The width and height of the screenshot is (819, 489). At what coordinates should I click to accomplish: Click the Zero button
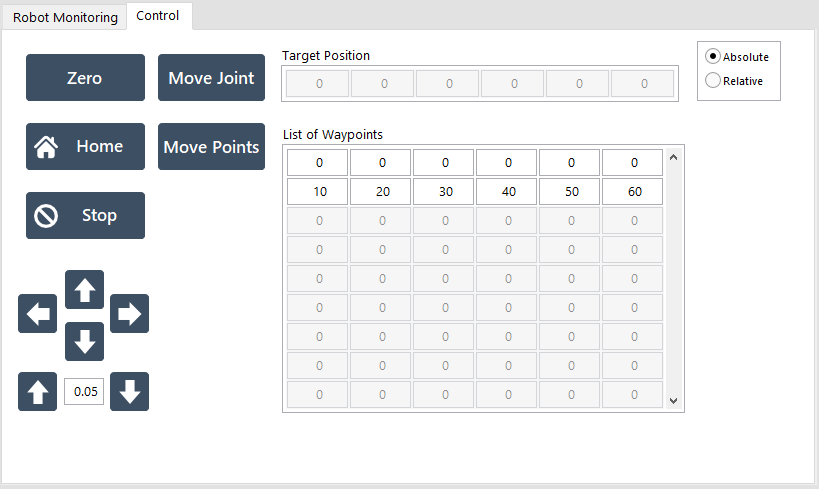[x=85, y=77]
